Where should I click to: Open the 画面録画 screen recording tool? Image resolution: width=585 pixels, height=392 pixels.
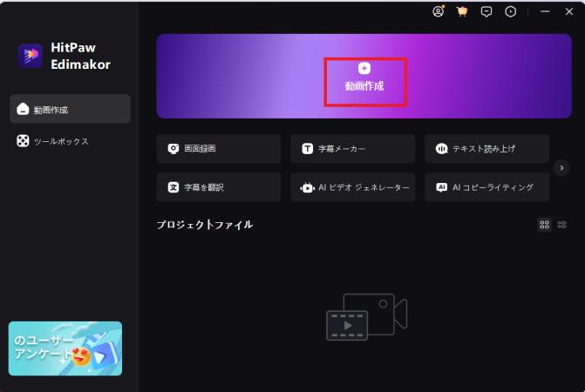(219, 149)
